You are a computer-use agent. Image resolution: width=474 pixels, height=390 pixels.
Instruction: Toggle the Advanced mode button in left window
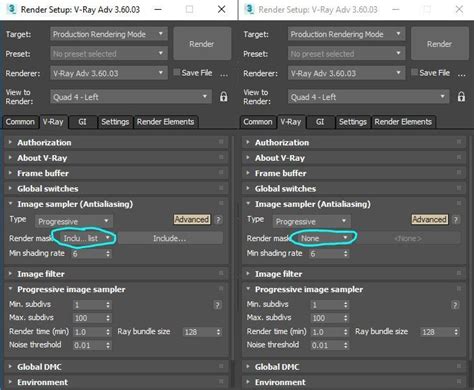(192, 219)
